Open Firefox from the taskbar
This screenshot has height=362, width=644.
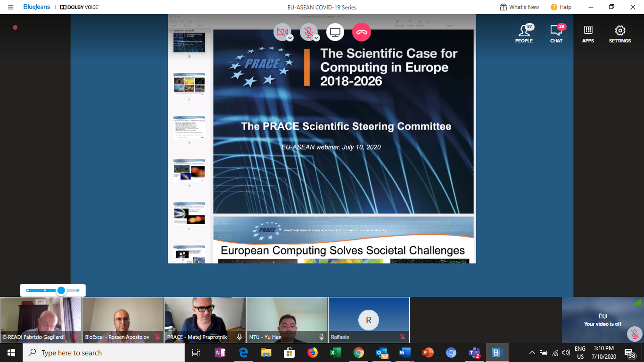312,353
